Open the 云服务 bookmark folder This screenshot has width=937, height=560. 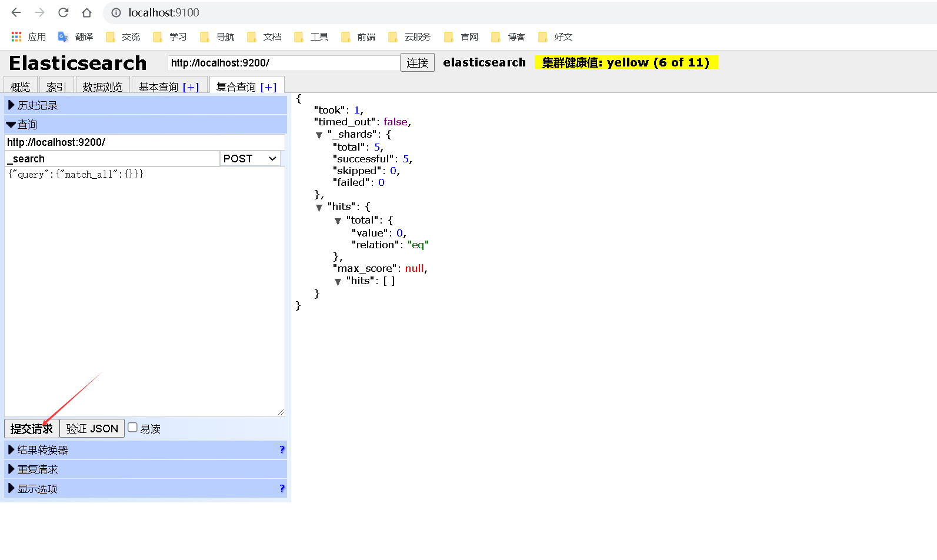click(409, 36)
